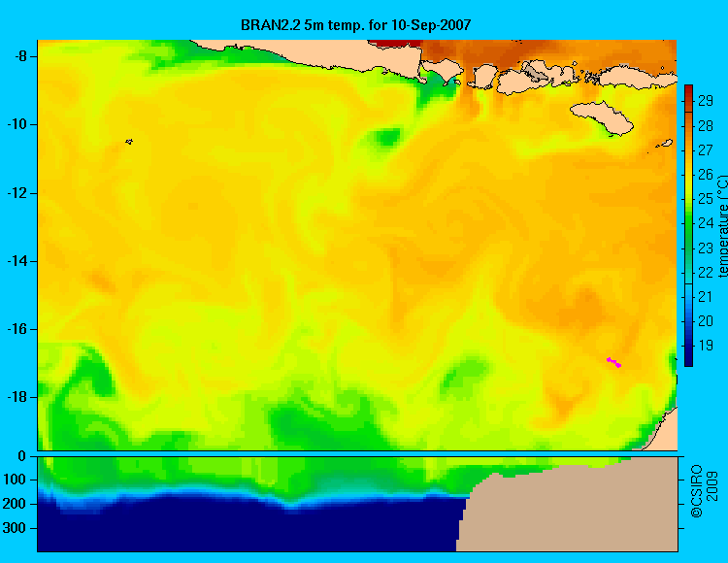The height and width of the screenshot is (563, 728).
Task: Click the colorbar value "20"
Action: click(x=706, y=320)
